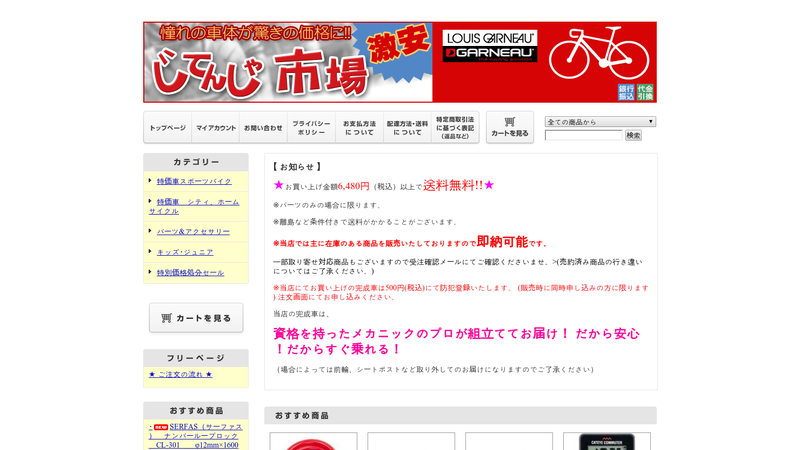Click the 検索 search button
800x450 pixels.
coord(633,135)
